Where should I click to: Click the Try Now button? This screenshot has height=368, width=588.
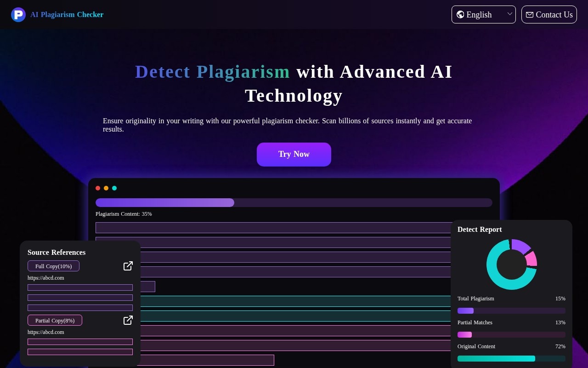pyautogui.click(x=294, y=155)
